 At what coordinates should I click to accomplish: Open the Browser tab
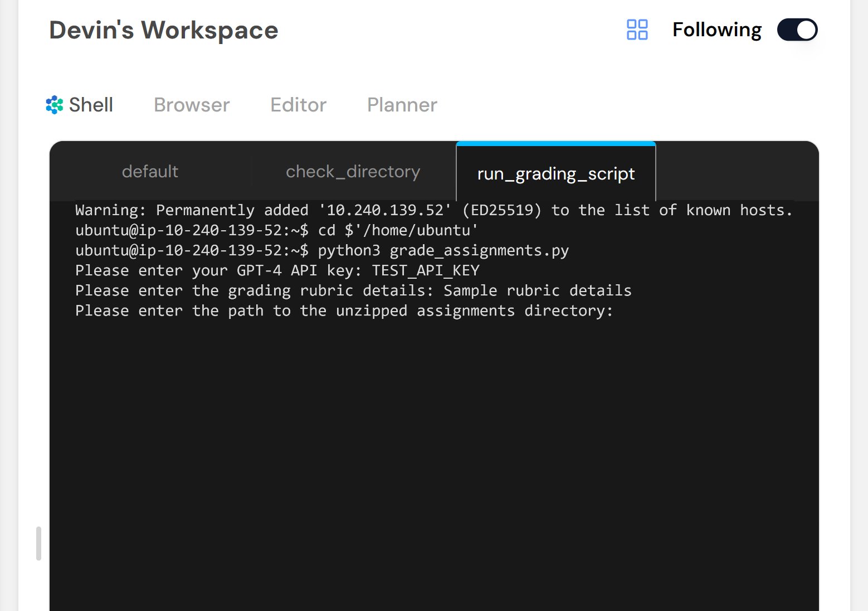click(192, 105)
